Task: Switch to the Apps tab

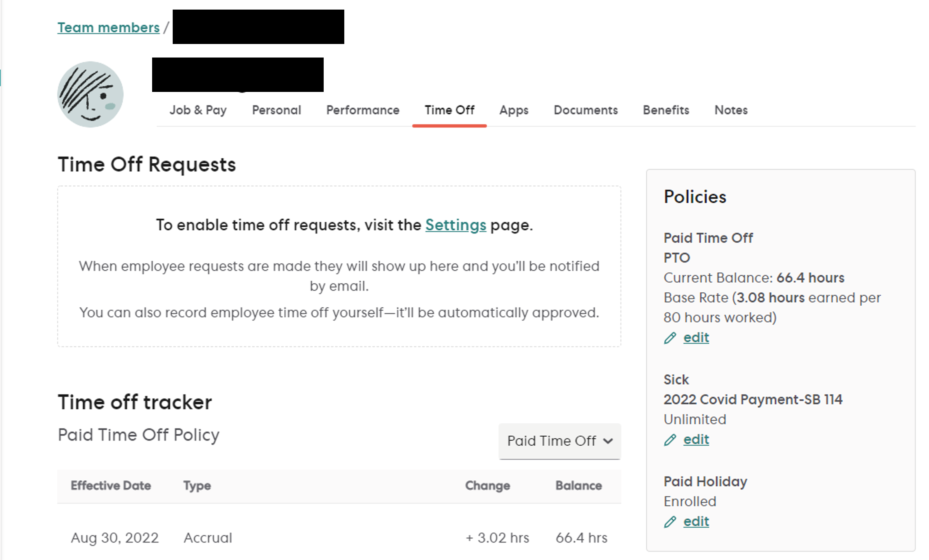Action: pyautogui.click(x=514, y=110)
